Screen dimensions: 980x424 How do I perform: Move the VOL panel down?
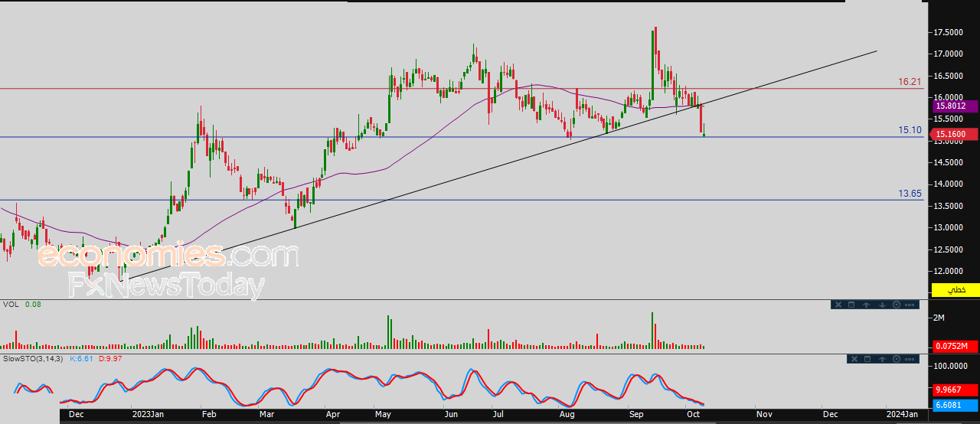(x=880, y=305)
